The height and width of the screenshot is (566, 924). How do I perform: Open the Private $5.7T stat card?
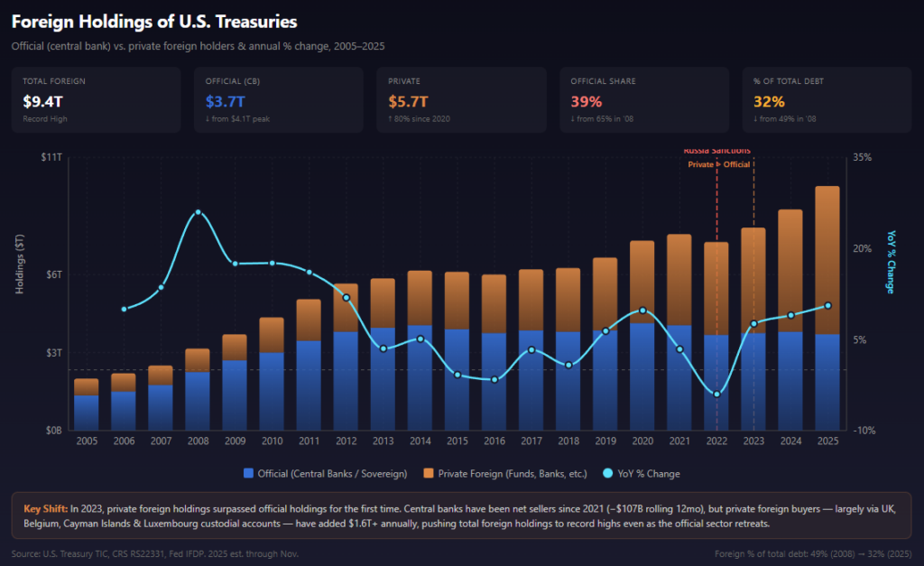click(x=461, y=99)
